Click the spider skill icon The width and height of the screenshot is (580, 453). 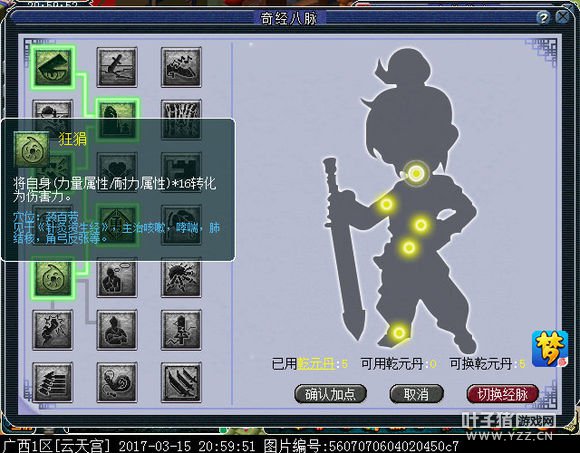tap(181, 278)
